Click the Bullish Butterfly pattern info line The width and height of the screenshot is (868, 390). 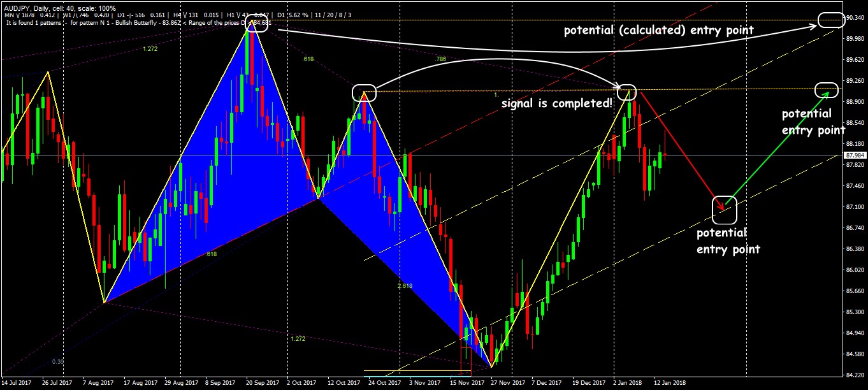pos(137,23)
